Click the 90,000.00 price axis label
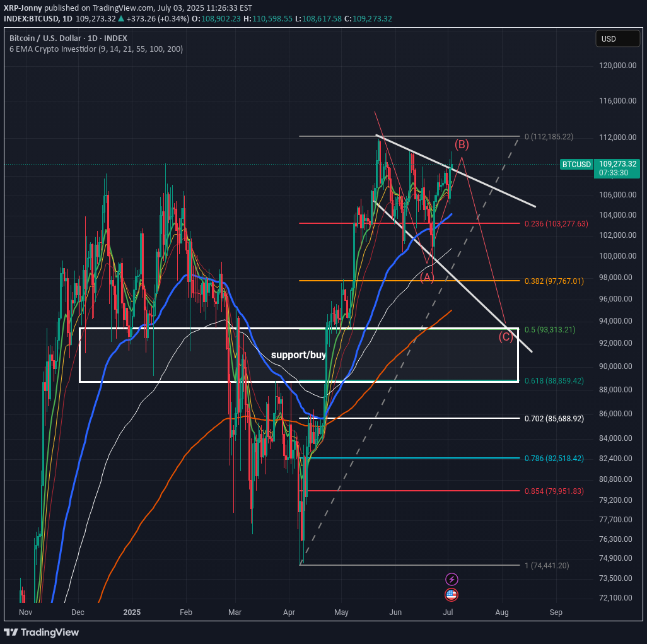647x644 pixels. pyautogui.click(x=615, y=366)
